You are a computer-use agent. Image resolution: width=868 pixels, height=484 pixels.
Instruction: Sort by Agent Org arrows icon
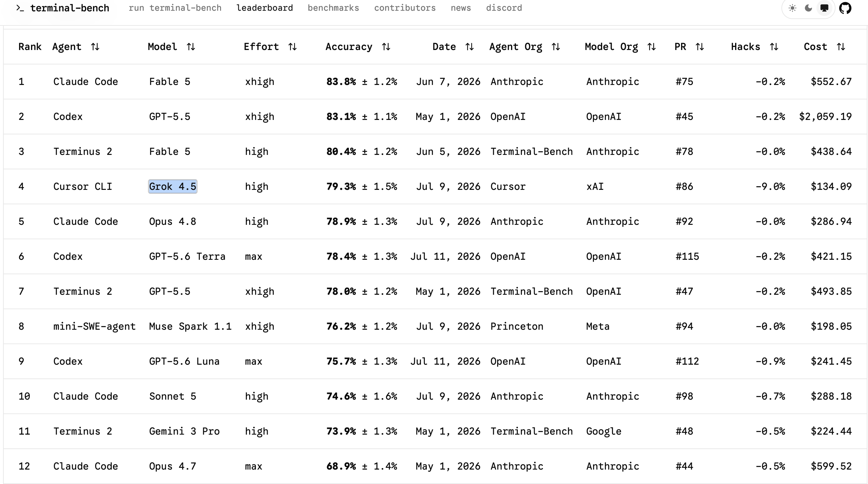[556, 47]
